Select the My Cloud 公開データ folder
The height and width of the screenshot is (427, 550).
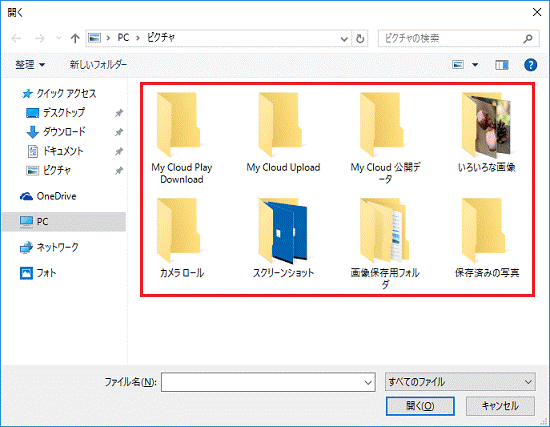[385, 138]
